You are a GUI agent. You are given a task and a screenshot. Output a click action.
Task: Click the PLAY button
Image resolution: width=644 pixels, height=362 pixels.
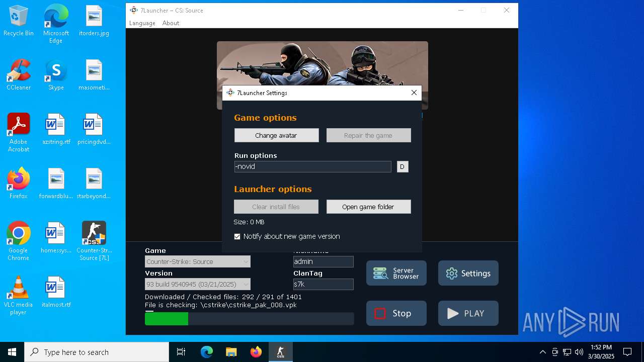coord(468,313)
